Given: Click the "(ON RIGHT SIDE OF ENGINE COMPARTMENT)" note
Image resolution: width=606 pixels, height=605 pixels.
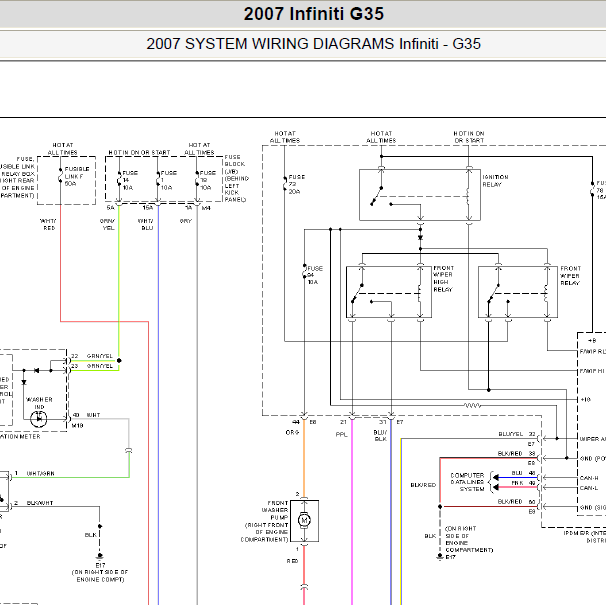Looking at the screenshot, I should [469, 539].
